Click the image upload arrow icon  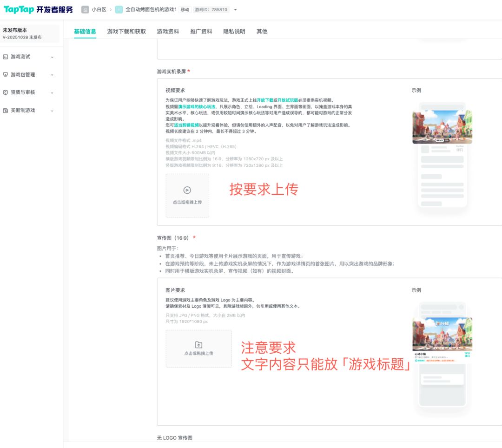(198, 345)
